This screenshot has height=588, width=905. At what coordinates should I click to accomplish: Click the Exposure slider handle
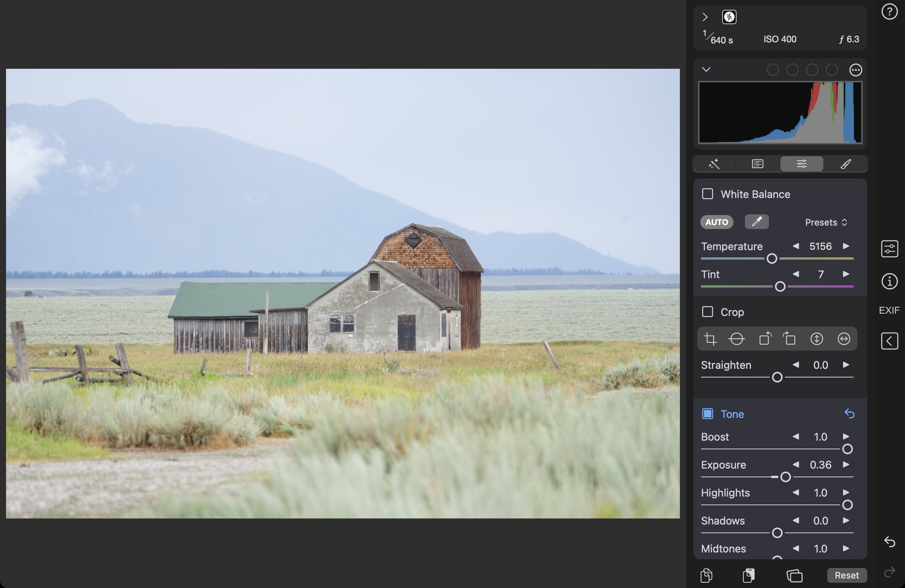click(x=786, y=477)
